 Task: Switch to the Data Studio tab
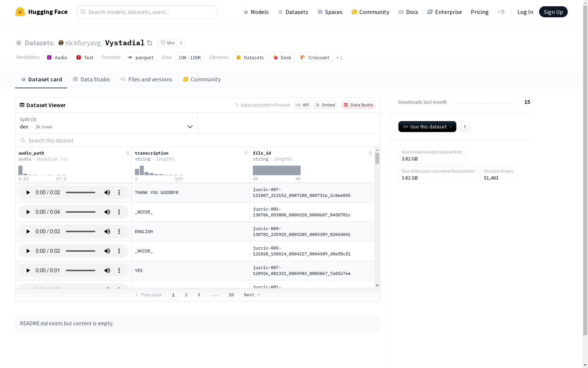tap(92, 79)
